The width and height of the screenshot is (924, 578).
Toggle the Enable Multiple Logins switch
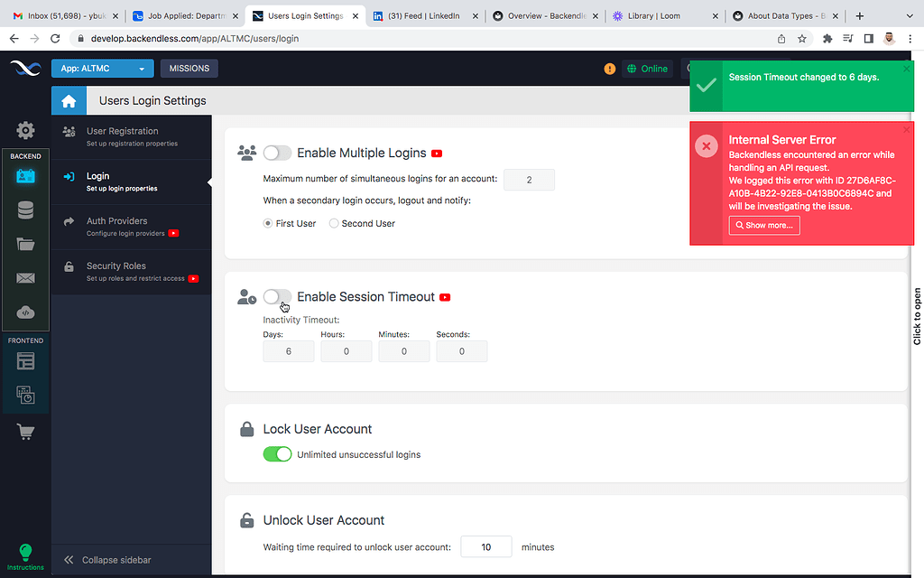(277, 154)
